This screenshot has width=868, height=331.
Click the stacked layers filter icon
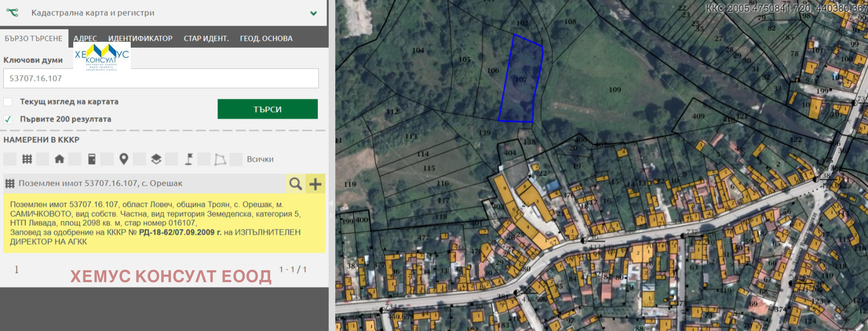tap(156, 159)
